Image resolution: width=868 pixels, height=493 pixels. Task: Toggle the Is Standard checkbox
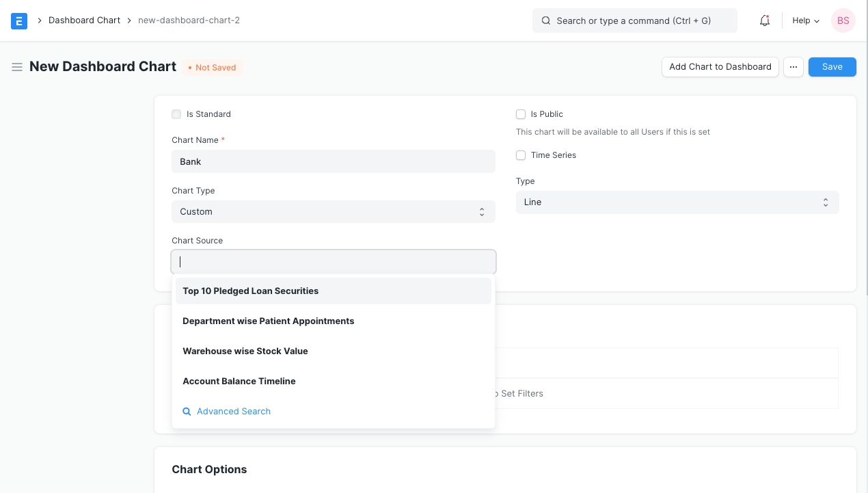176,114
